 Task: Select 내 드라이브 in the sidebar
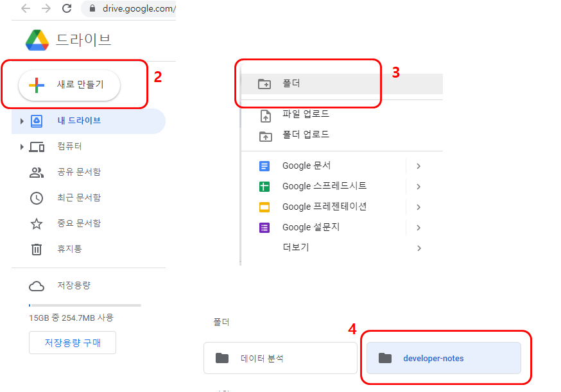tap(89, 121)
